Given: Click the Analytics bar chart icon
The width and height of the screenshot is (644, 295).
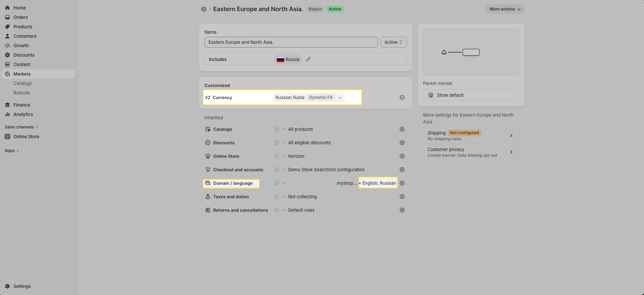Looking at the screenshot, I should (x=7, y=114).
